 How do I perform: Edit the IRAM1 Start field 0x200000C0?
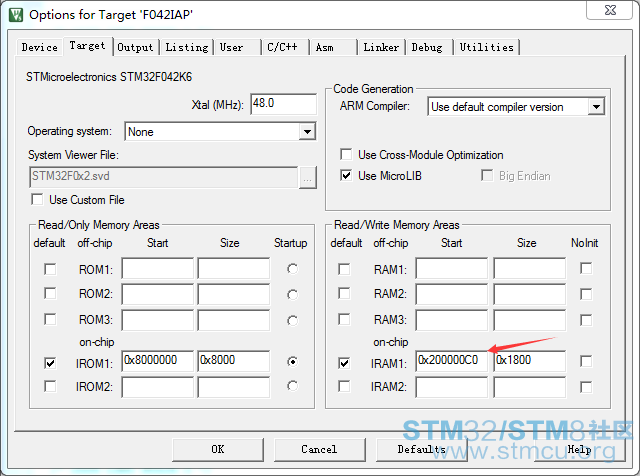452,360
